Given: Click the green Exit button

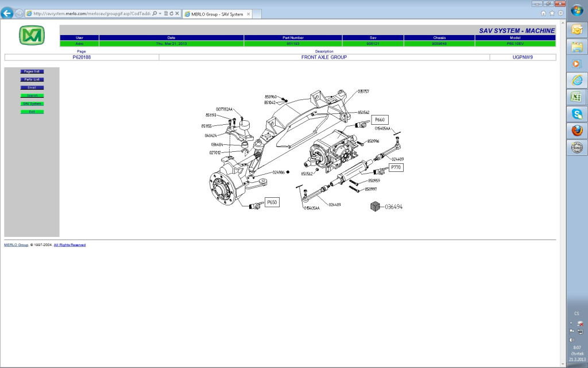Looking at the screenshot, I should pyautogui.click(x=32, y=112).
